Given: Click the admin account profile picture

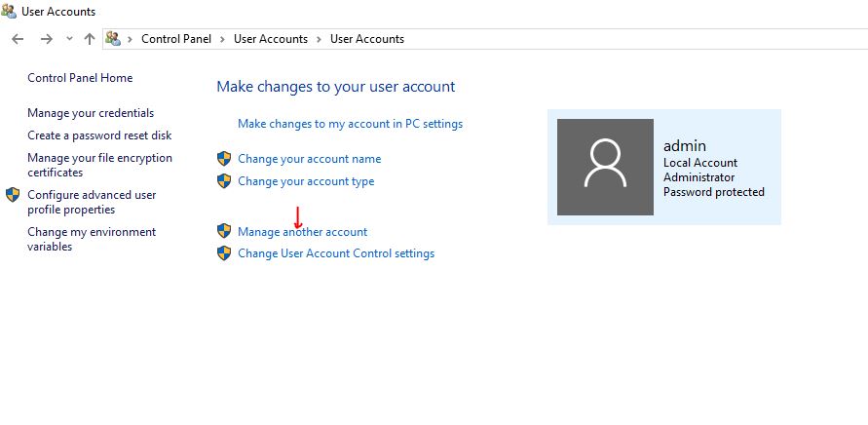Looking at the screenshot, I should pyautogui.click(x=605, y=167).
